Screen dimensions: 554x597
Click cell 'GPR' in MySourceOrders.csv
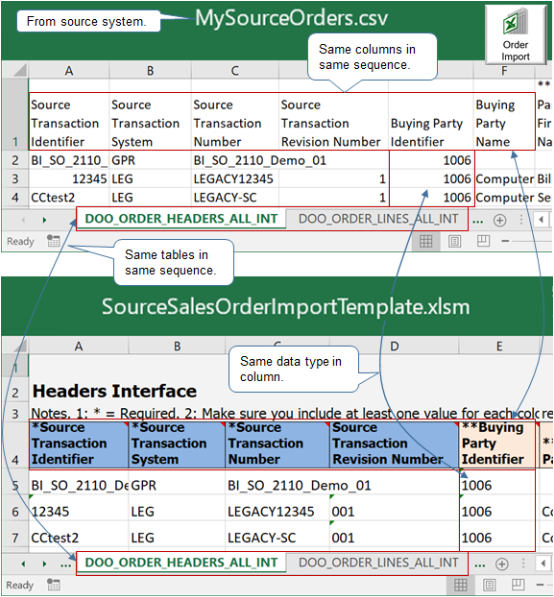150,160
